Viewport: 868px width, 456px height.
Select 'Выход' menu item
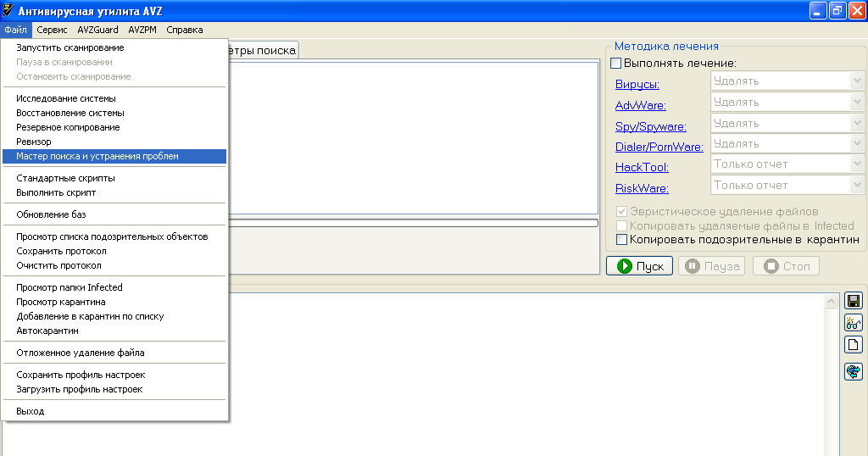[114, 411]
